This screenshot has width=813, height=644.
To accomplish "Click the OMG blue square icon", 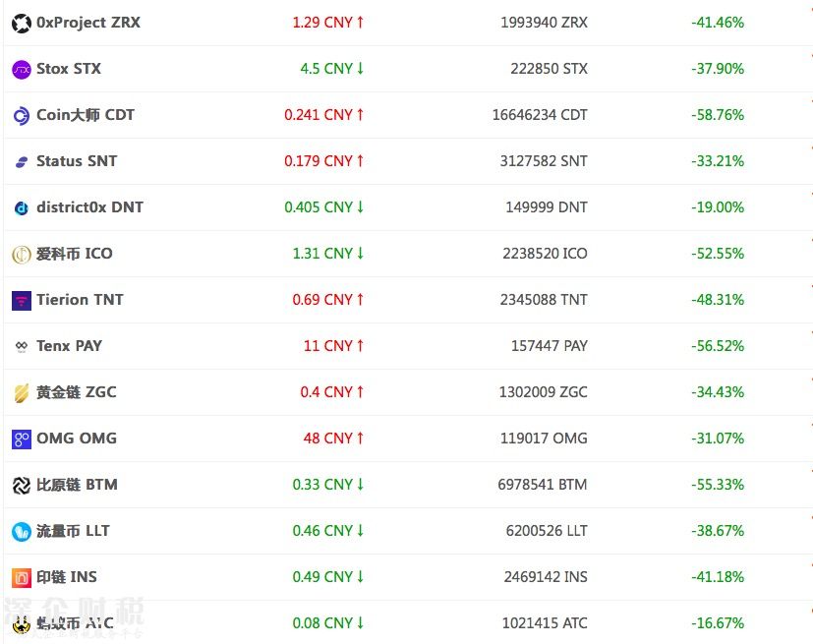I will tap(22, 439).
